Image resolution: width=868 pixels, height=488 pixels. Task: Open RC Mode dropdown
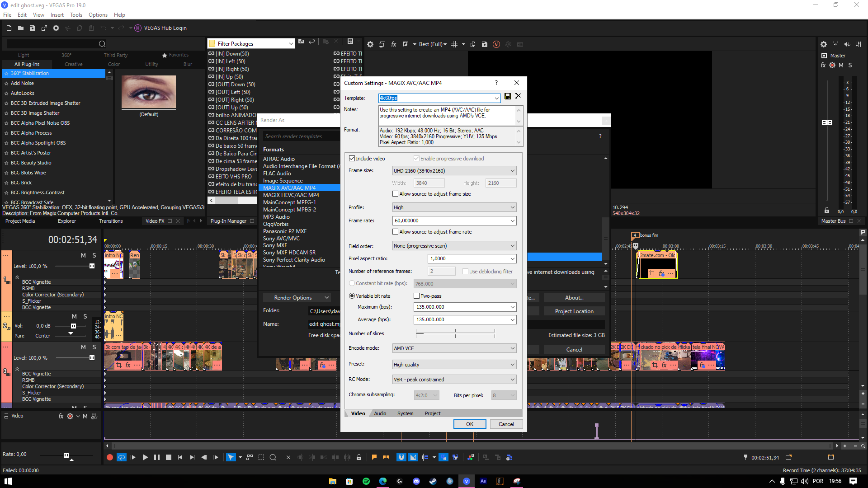point(454,380)
